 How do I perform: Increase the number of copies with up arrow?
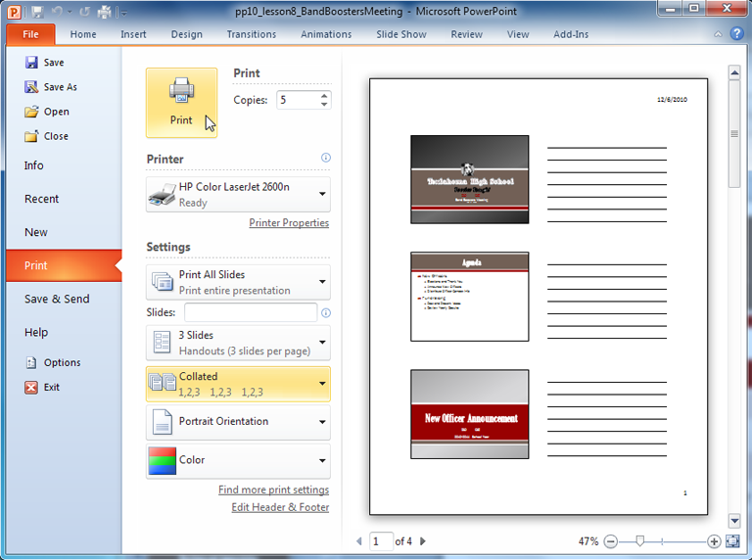(x=324, y=96)
